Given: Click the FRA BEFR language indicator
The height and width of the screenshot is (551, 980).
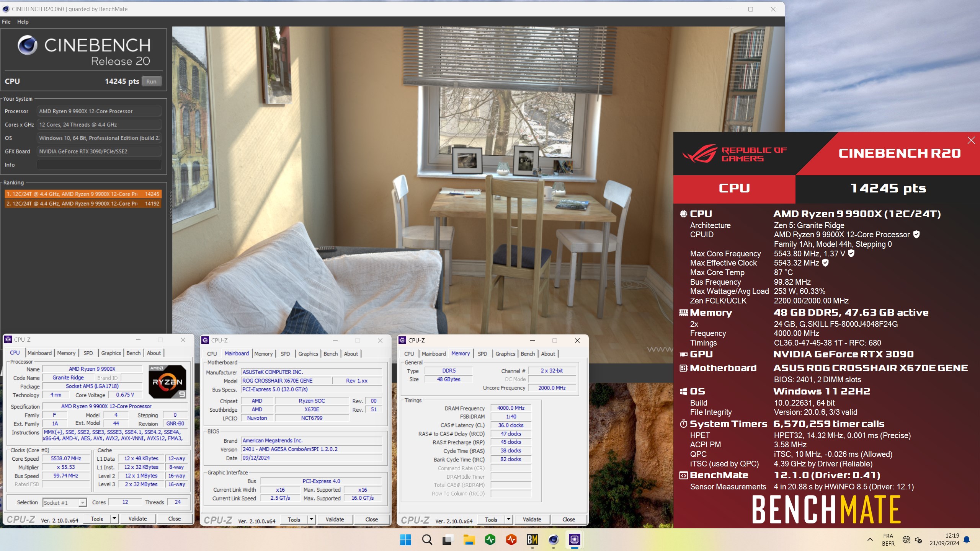Looking at the screenshot, I should pos(888,540).
